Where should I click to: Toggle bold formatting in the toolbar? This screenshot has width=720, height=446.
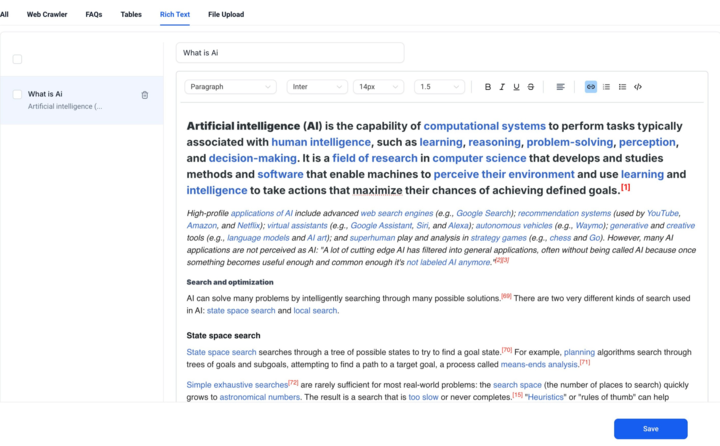tap(488, 87)
